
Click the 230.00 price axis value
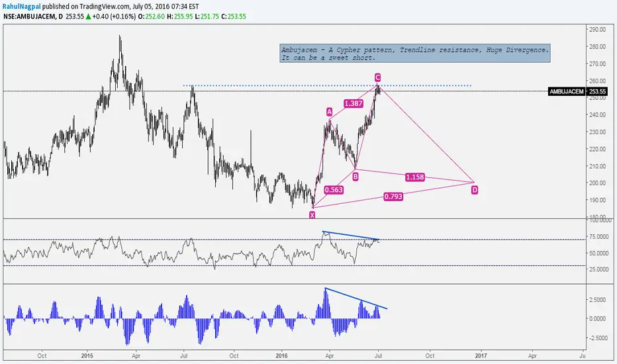(597, 132)
